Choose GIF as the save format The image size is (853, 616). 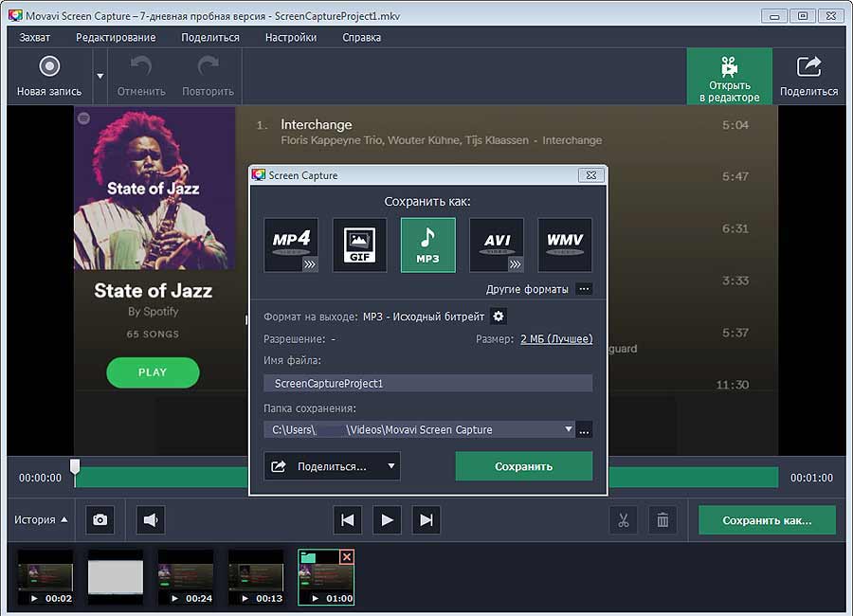point(359,245)
